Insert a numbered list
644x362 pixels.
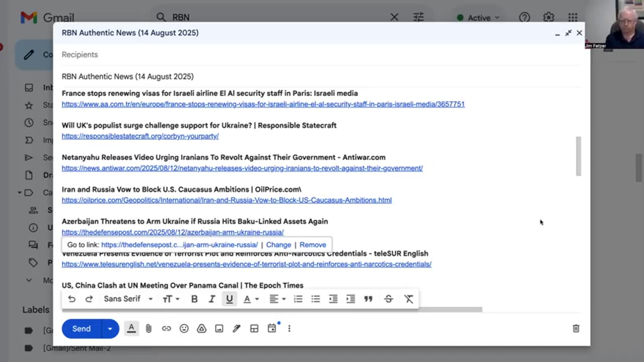(298, 299)
